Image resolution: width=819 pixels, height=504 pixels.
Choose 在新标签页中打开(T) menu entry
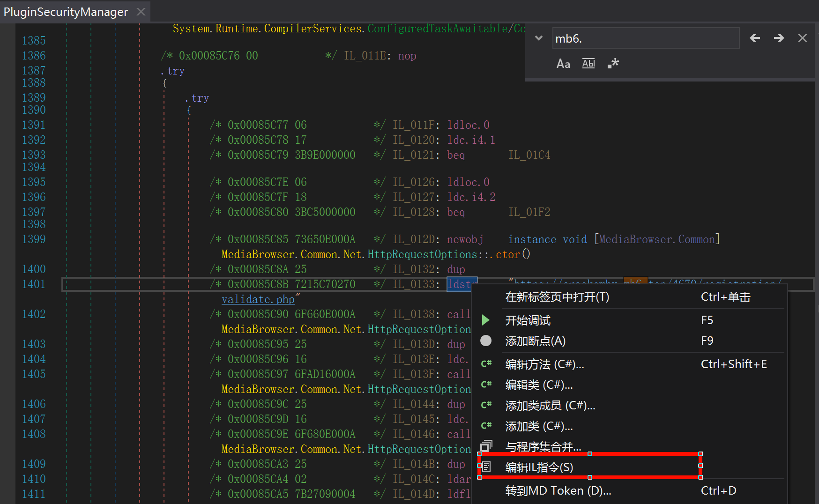point(557,297)
